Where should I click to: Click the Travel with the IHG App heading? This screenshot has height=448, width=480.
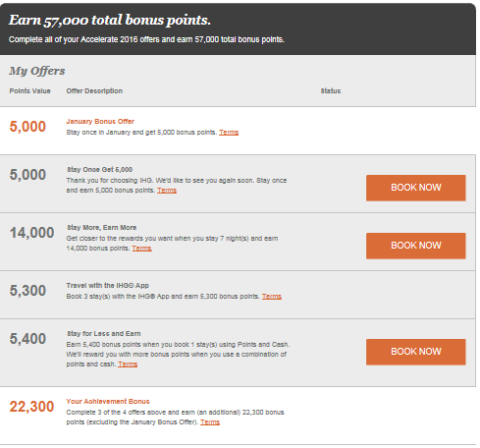[x=107, y=285]
